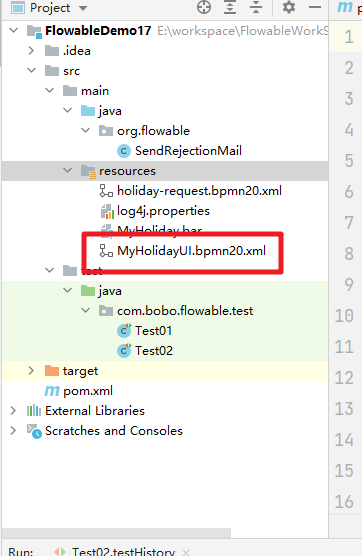Viewport: 362px width, 556px height.
Task: Open pom.xml file
Action: [88, 391]
